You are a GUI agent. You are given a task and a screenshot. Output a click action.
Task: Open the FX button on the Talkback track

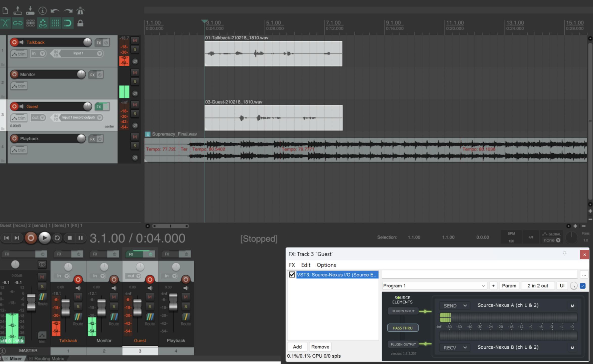[x=99, y=43]
